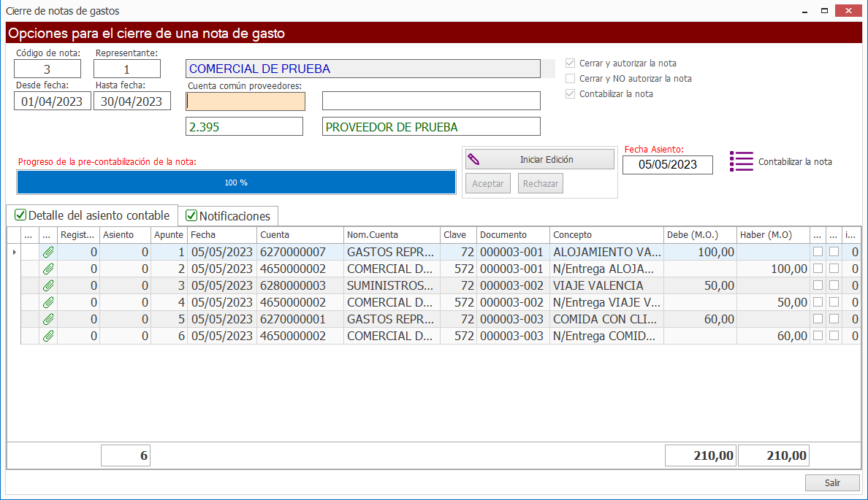Image resolution: width=868 pixels, height=500 pixels.
Task: Toggle 'Cerrar y NO autorizar la nota' checkbox
Action: (571, 79)
